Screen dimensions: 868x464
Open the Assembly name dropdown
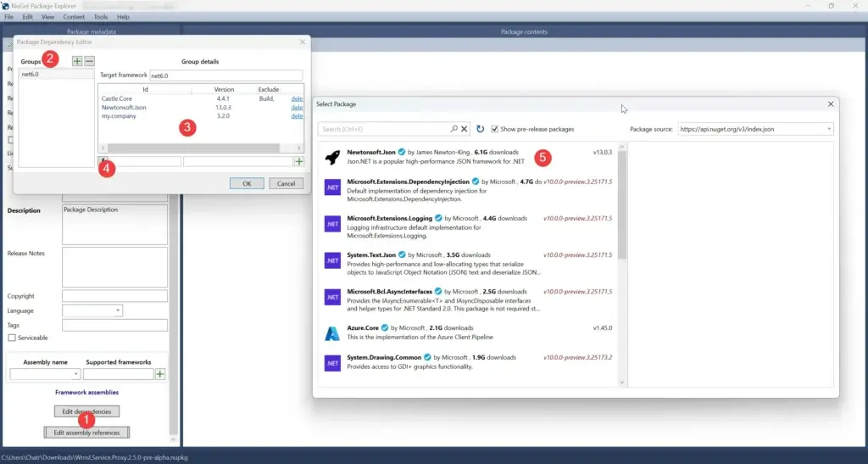pos(75,374)
